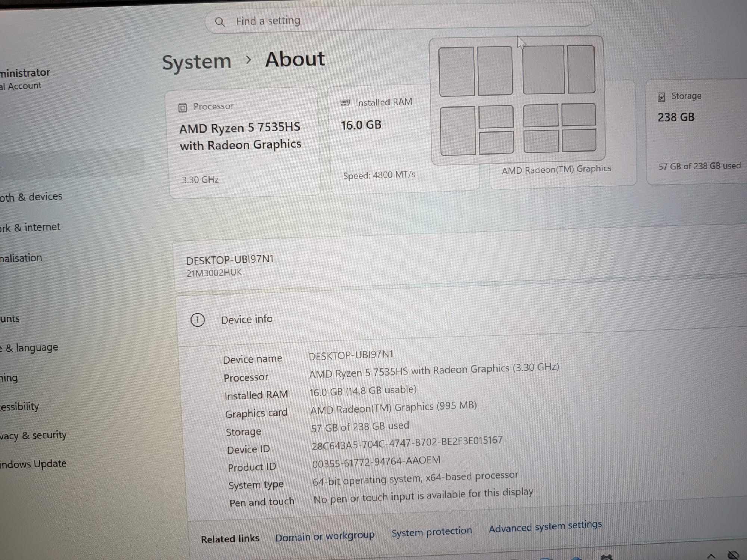Click the 'About' page heading
The image size is (747, 560).
[x=295, y=59]
